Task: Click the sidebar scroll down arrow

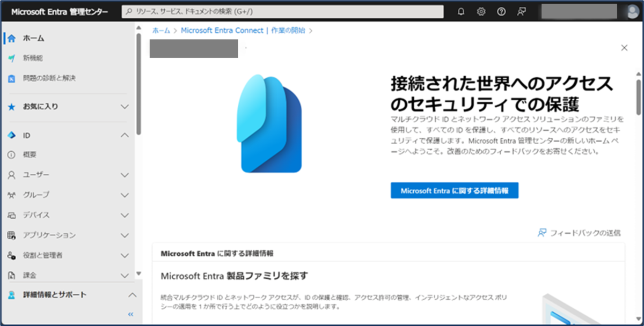Action: click(139, 273)
